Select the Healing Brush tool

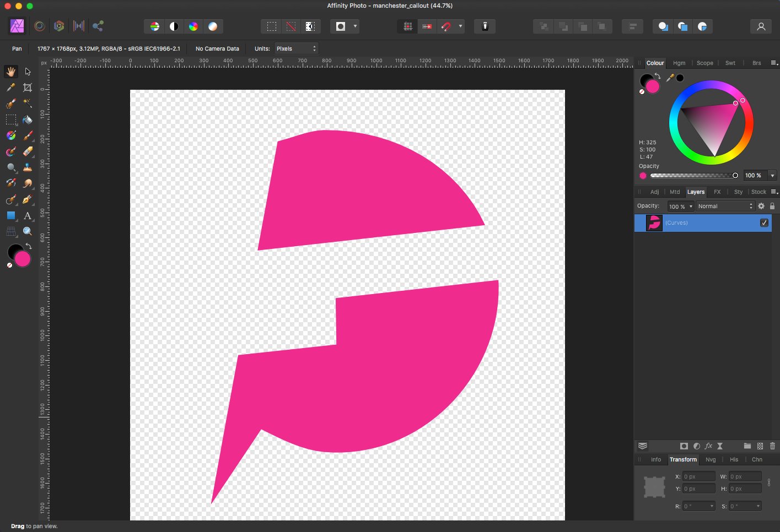[x=11, y=199]
